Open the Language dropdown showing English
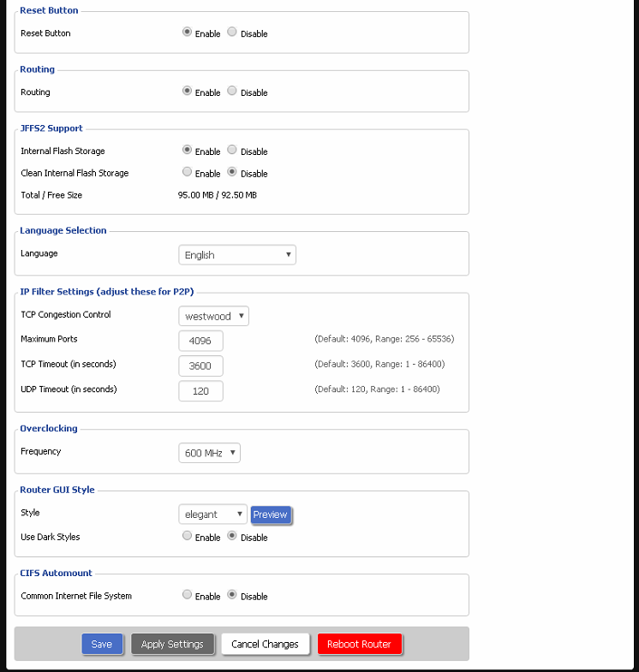This screenshot has width=639, height=672. 237,255
